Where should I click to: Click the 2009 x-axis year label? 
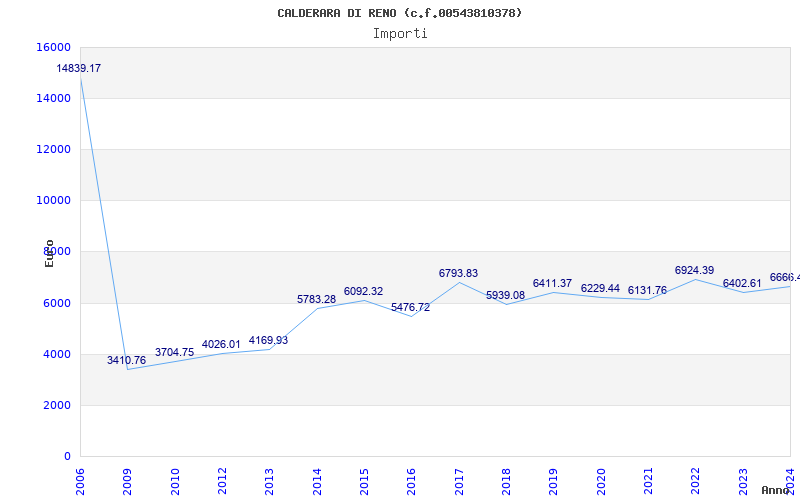pos(128,482)
